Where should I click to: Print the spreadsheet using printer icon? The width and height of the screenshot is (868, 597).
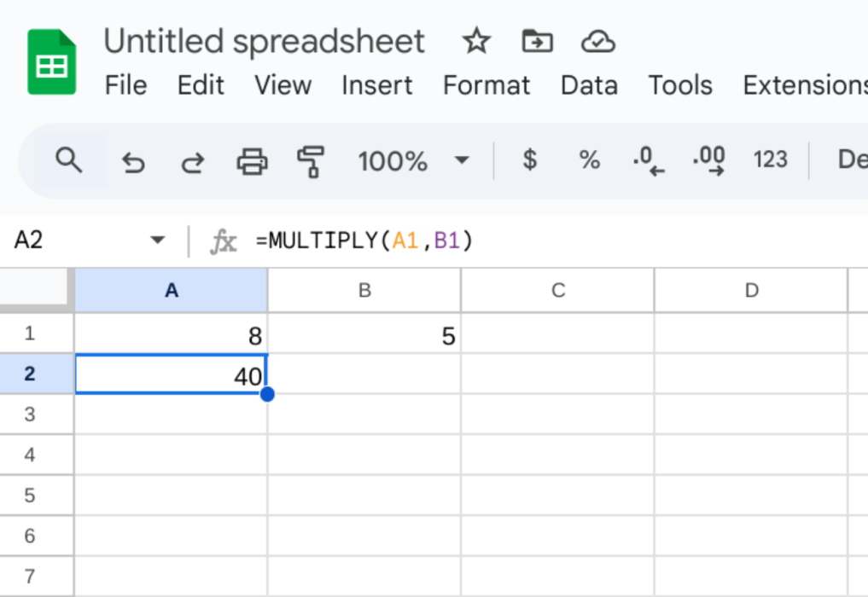click(252, 160)
